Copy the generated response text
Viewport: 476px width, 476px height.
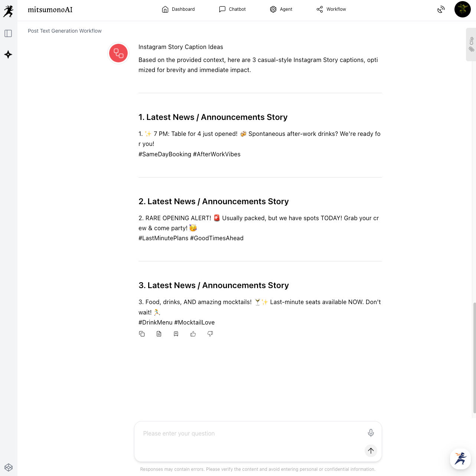click(x=142, y=334)
